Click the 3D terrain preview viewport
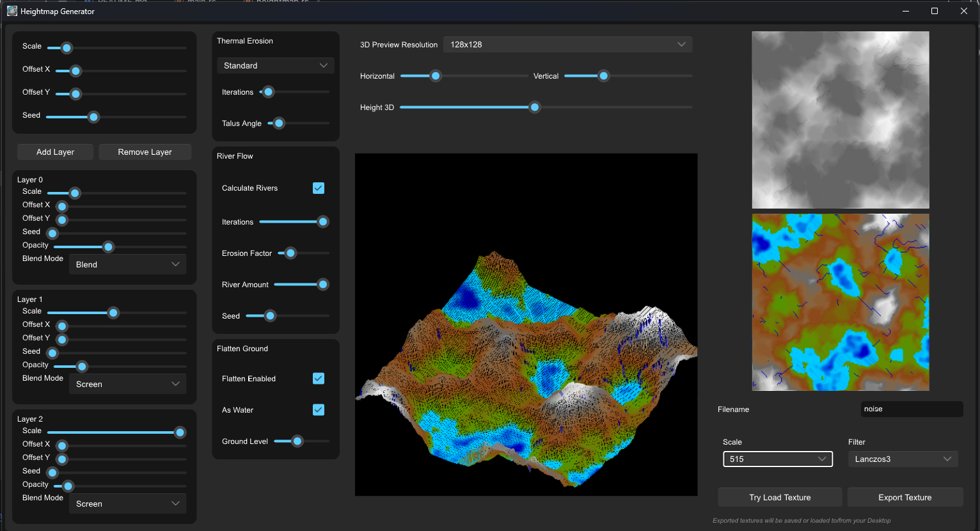Viewport: 980px width, 531px height. 526,324
